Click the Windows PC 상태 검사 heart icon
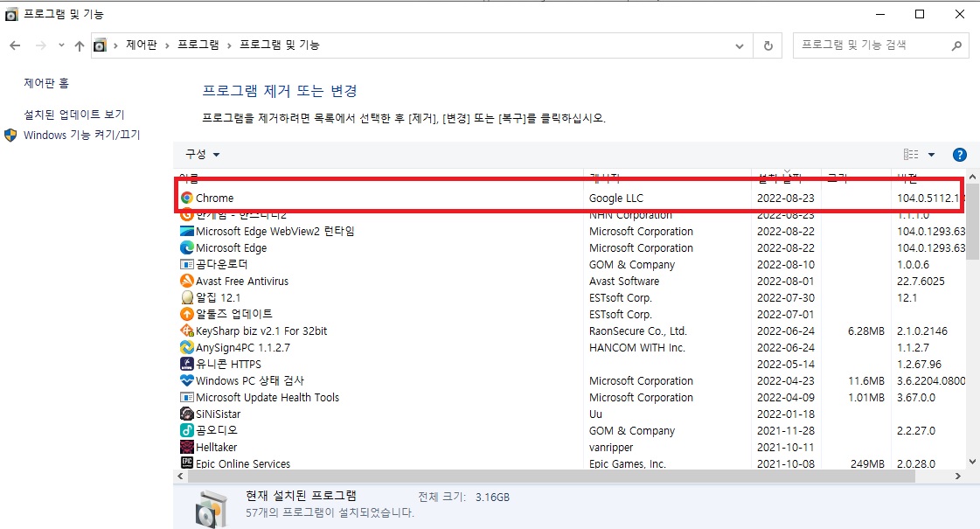Viewport: 980px width, 529px height. (186, 380)
